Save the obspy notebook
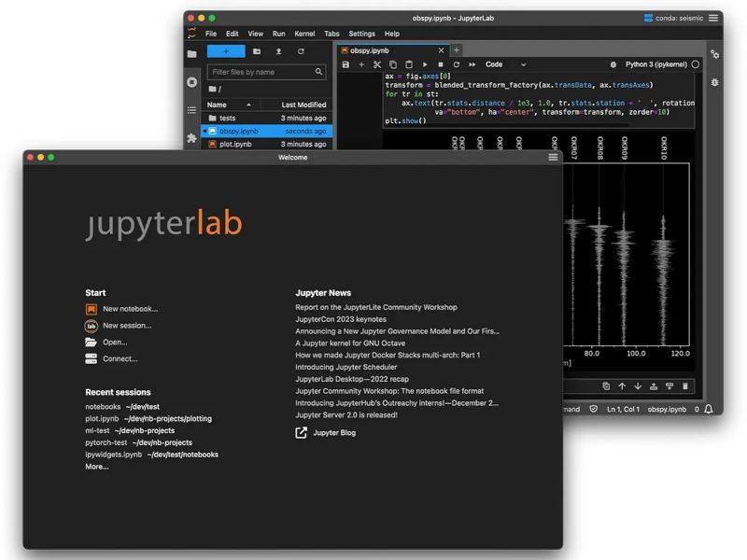This screenshot has width=747, height=560. coord(345,64)
